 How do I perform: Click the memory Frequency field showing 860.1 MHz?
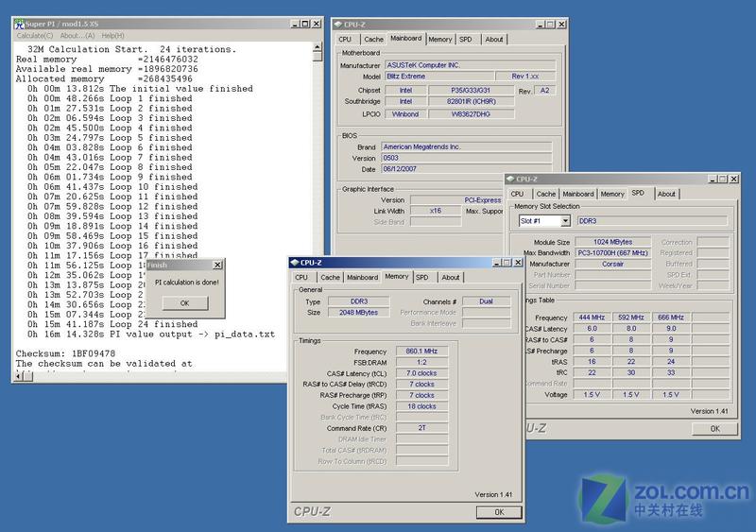coord(421,352)
